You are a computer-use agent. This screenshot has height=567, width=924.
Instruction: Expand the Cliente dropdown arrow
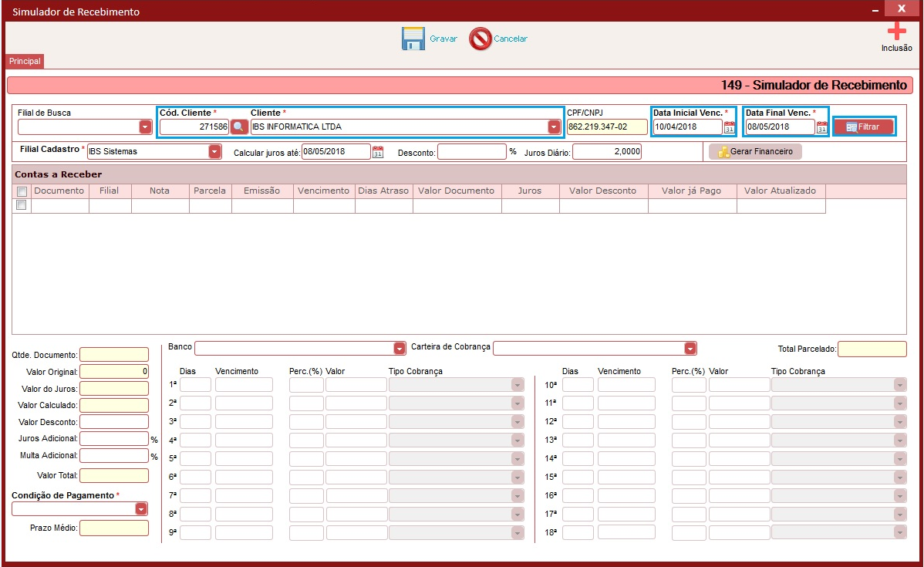553,127
